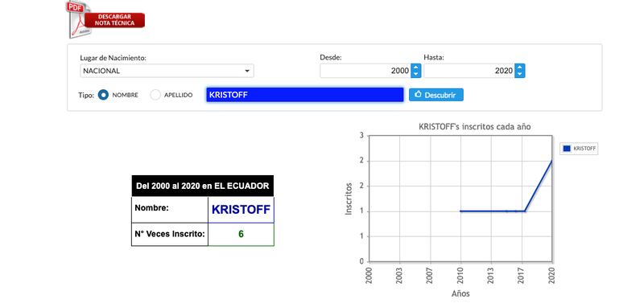
Task: Select the NOMBRE radio option
Action: coord(104,95)
